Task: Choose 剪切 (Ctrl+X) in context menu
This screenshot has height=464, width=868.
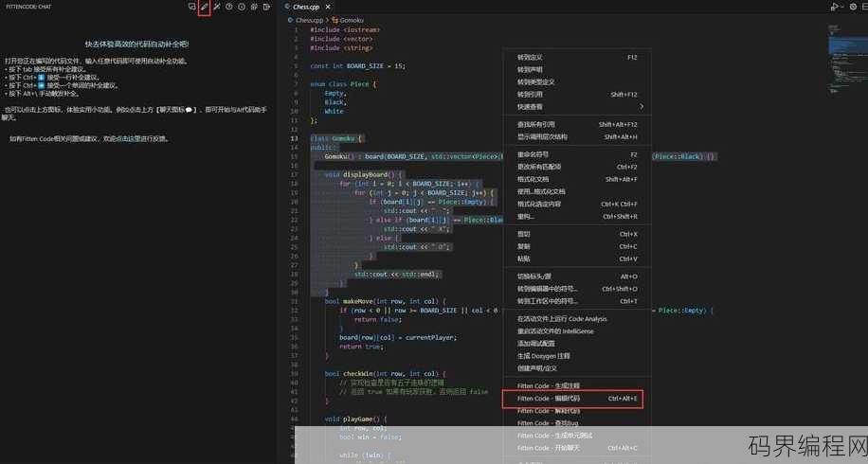Action: (x=577, y=234)
